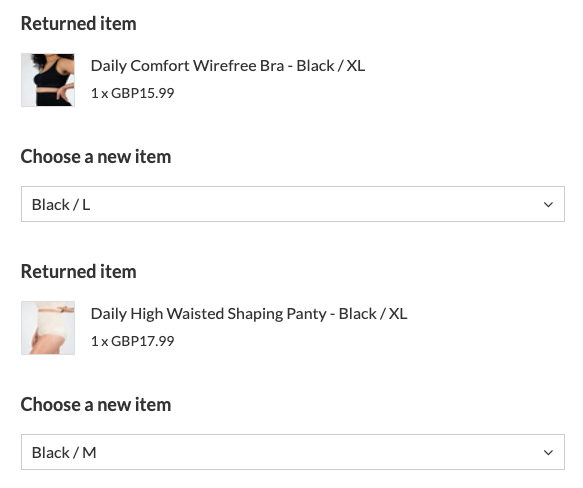
Task: Click the 1 x GBP15.99 price line
Action: [x=132, y=93]
